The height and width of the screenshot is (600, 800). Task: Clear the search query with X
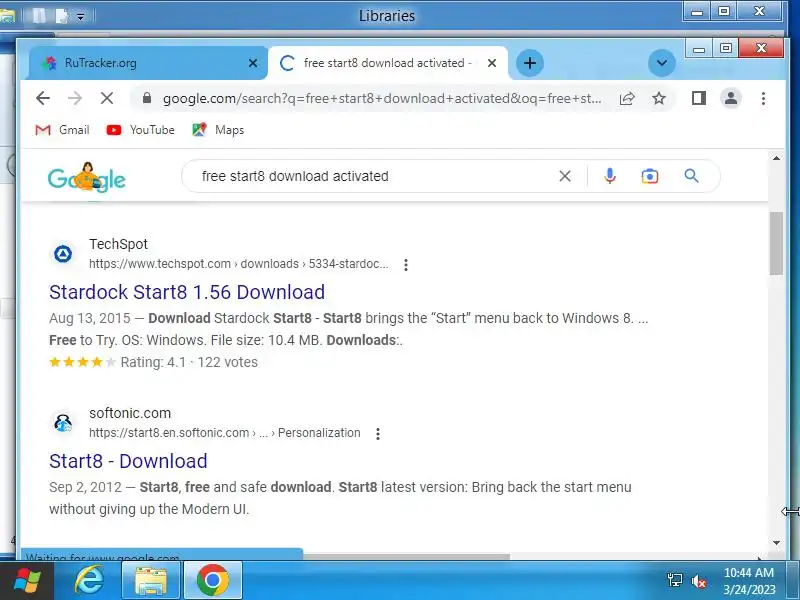click(x=565, y=176)
